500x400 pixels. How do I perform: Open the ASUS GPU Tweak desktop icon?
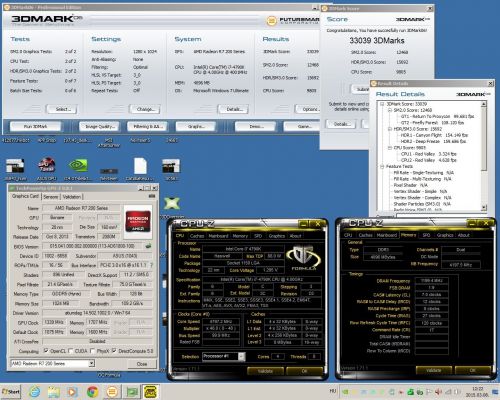tap(47, 166)
